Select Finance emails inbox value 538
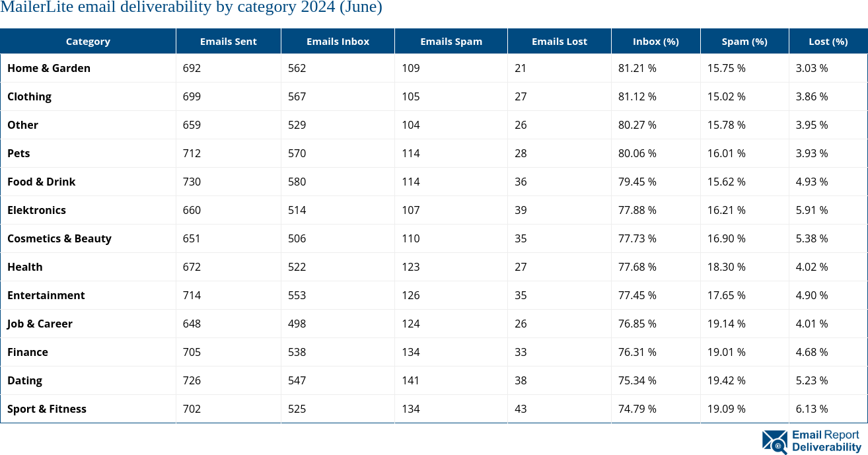868x455 pixels. coord(297,352)
